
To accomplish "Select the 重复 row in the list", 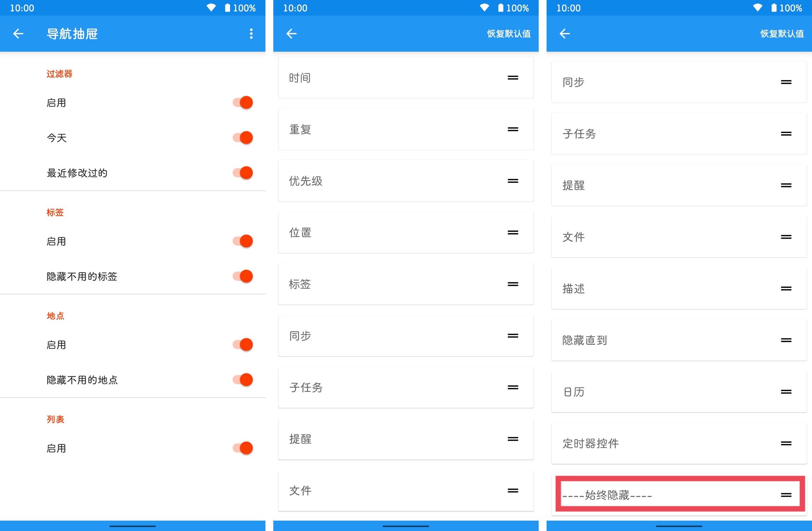I will point(406,129).
